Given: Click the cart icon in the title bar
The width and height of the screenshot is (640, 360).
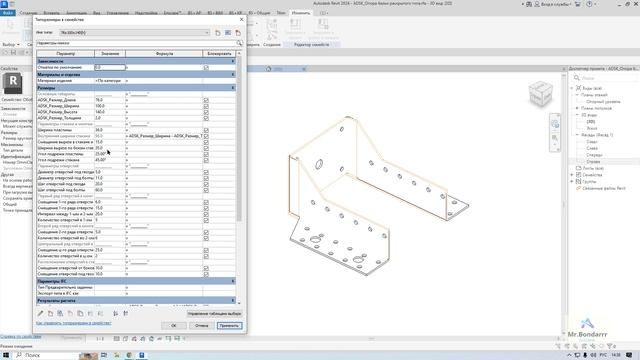Looking at the screenshot, I should click(x=578, y=4).
